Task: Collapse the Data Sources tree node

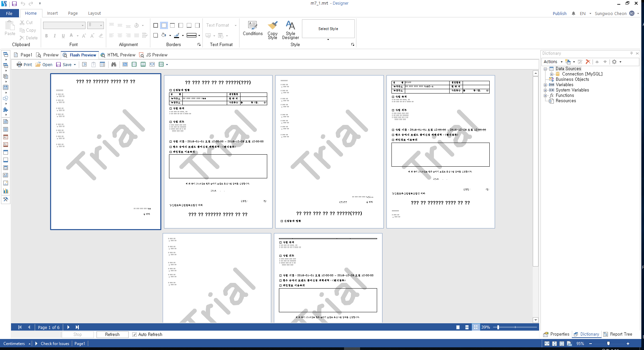Action: (545, 69)
